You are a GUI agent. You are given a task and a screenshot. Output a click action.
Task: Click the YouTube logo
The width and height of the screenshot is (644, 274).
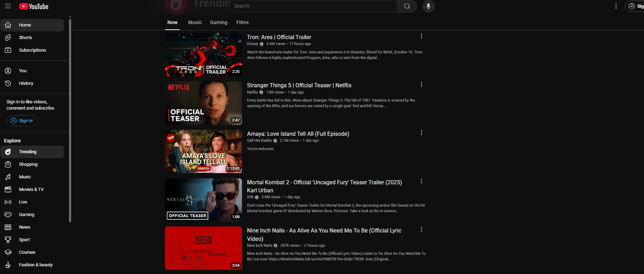coord(34,6)
